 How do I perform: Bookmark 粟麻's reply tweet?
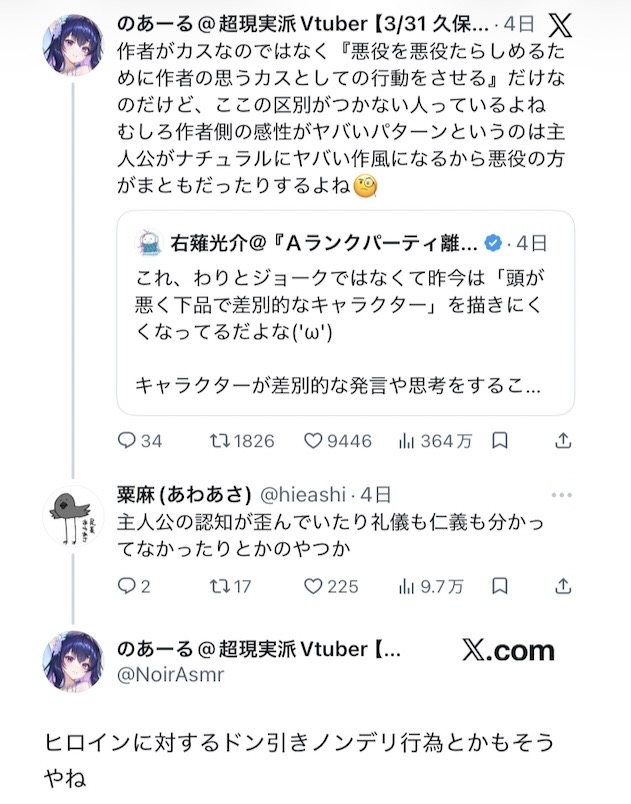pos(501,586)
